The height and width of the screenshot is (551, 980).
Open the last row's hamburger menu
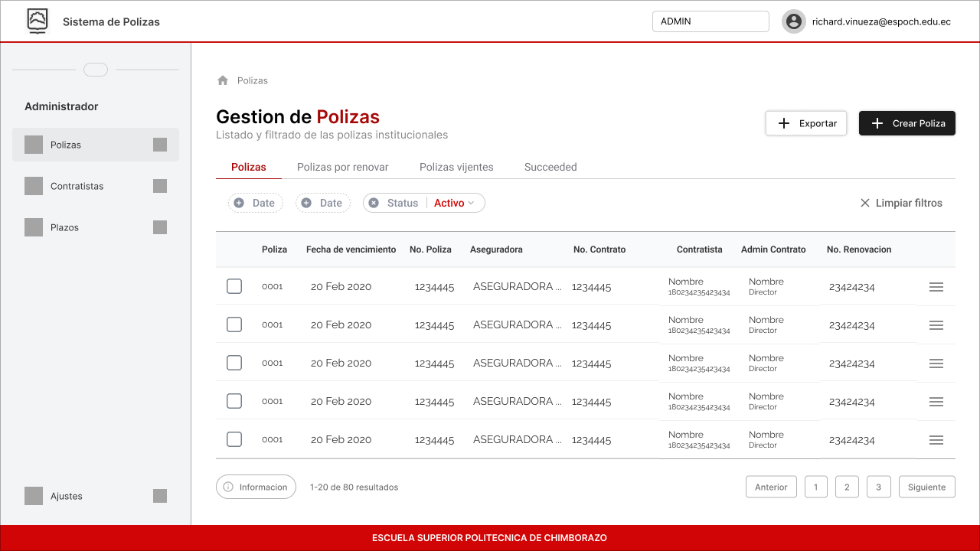click(x=936, y=440)
